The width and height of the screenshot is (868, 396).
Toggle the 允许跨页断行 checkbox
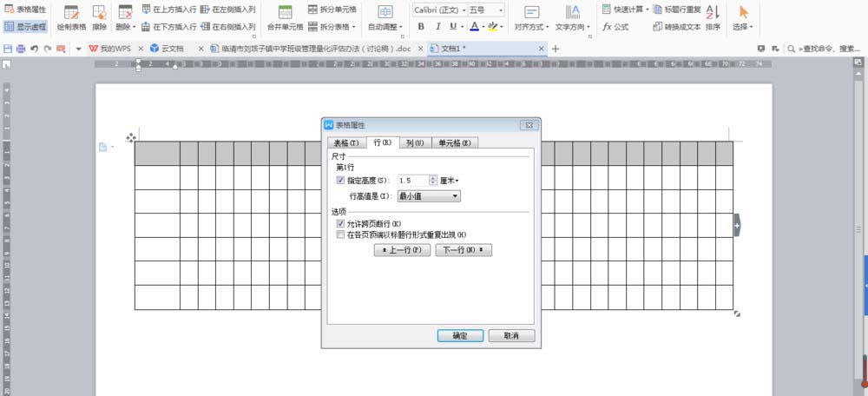pos(340,223)
